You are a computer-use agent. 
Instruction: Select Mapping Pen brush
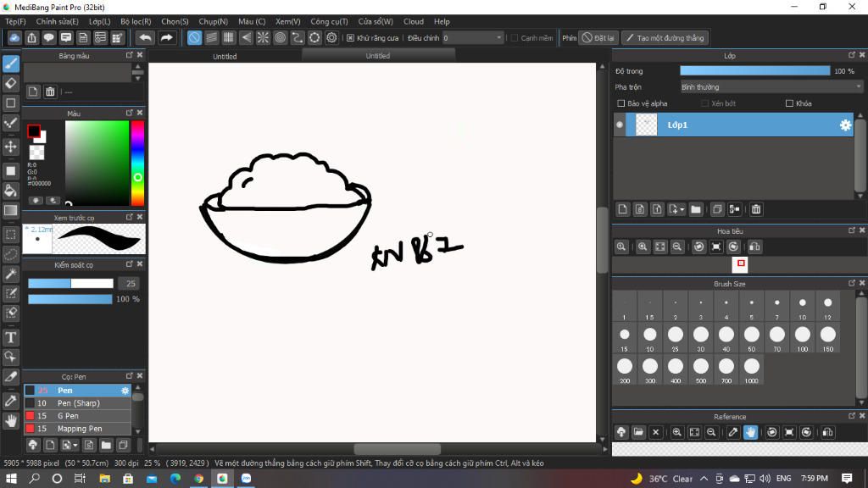(x=77, y=428)
